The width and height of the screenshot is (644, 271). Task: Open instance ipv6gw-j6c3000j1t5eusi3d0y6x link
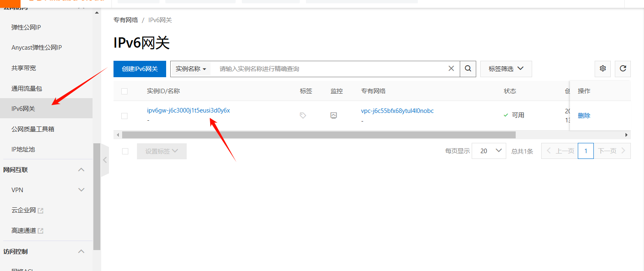coord(188,110)
